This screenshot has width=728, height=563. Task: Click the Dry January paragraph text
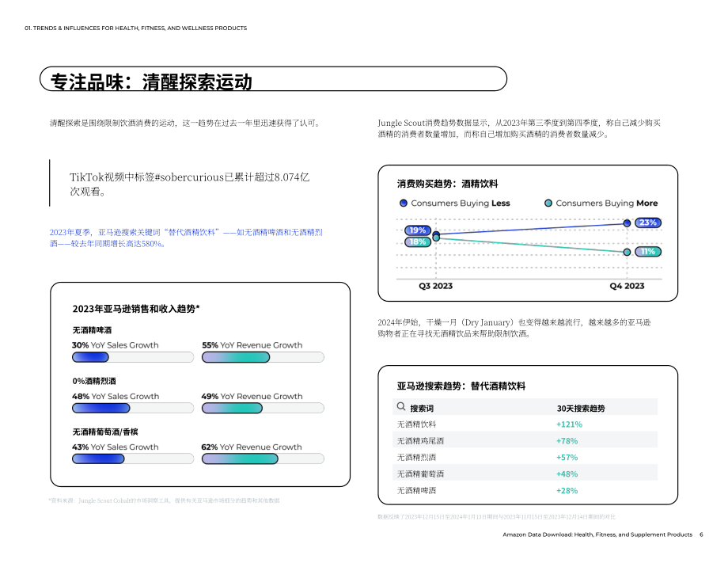(x=514, y=328)
